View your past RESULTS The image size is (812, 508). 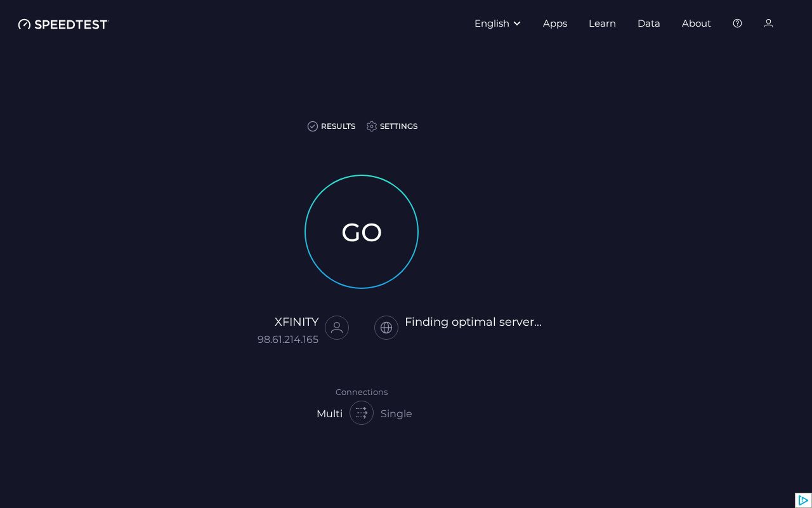click(x=338, y=126)
